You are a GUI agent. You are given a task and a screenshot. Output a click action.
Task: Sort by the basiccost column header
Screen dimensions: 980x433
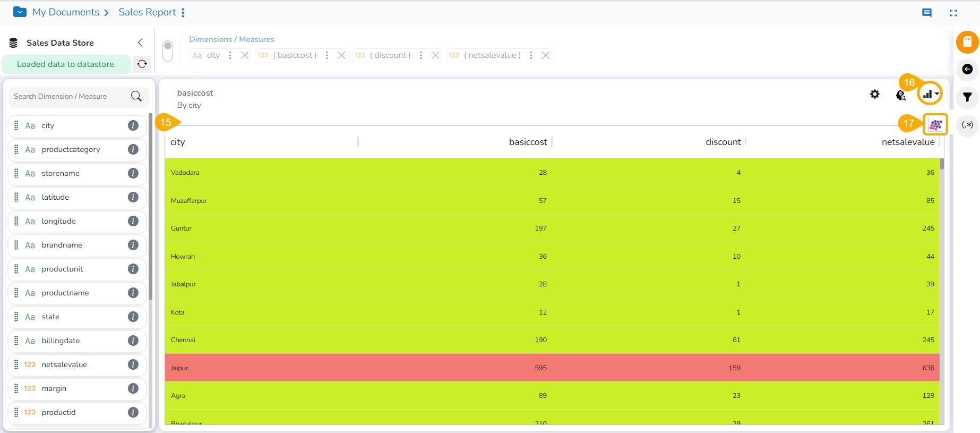(x=528, y=142)
